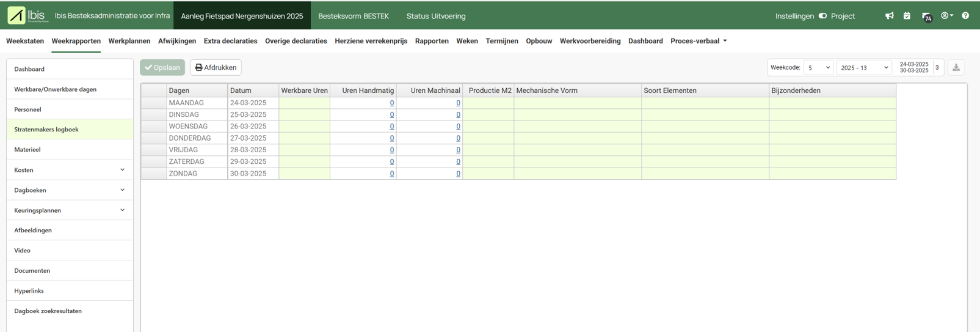The height and width of the screenshot is (332, 980).
Task: Click Werkbare Uren cell for MAANDAG
Action: (304, 103)
